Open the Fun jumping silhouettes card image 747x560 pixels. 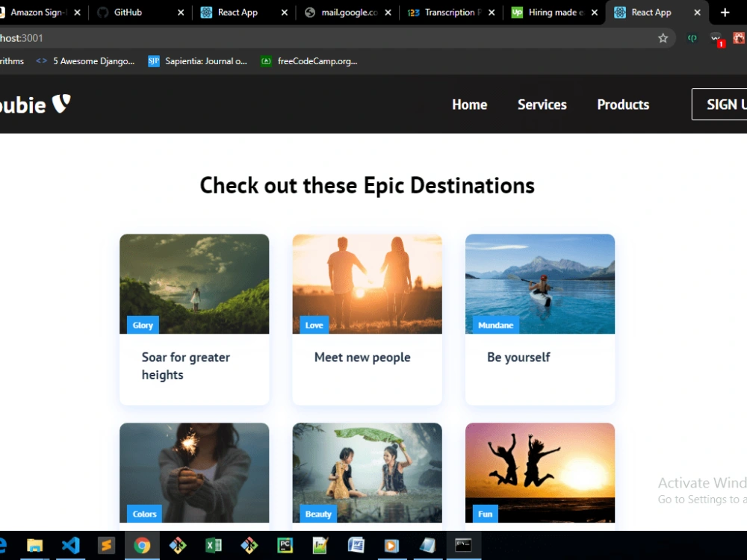(x=540, y=473)
